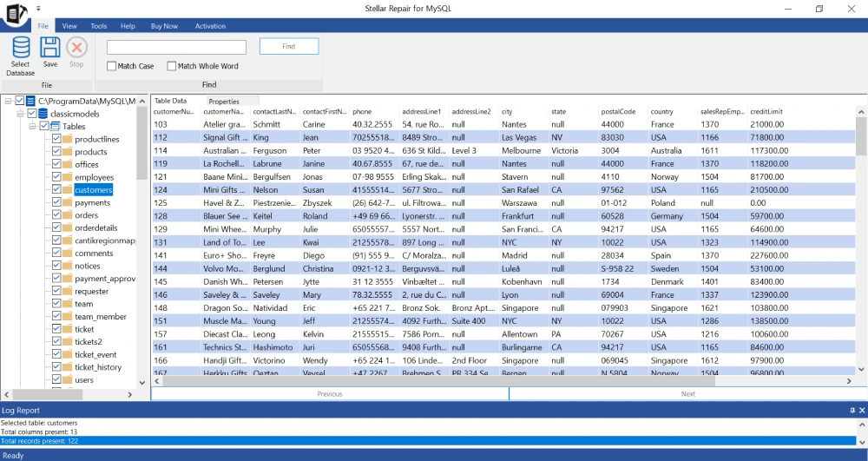Image resolution: width=868 pixels, height=461 pixels.
Task: Uncheck the customers table checkbox
Action: click(x=56, y=189)
